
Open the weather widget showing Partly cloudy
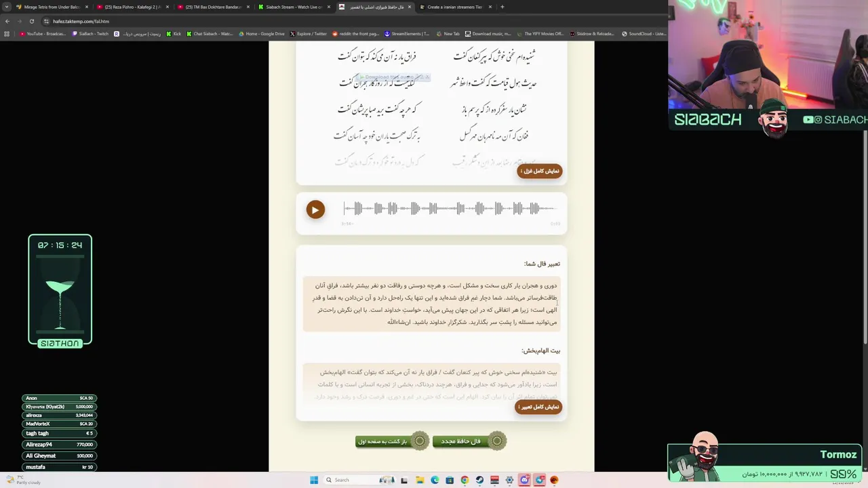coord(24,480)
